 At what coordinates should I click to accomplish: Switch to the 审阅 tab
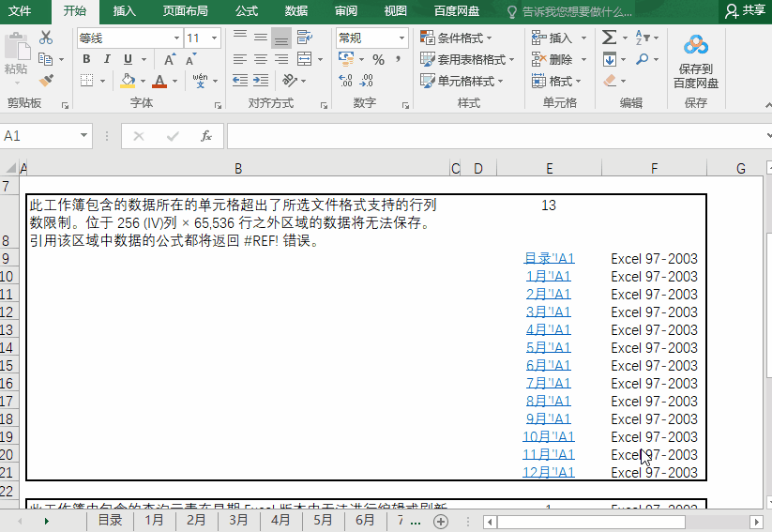click(x=346, y=11)
